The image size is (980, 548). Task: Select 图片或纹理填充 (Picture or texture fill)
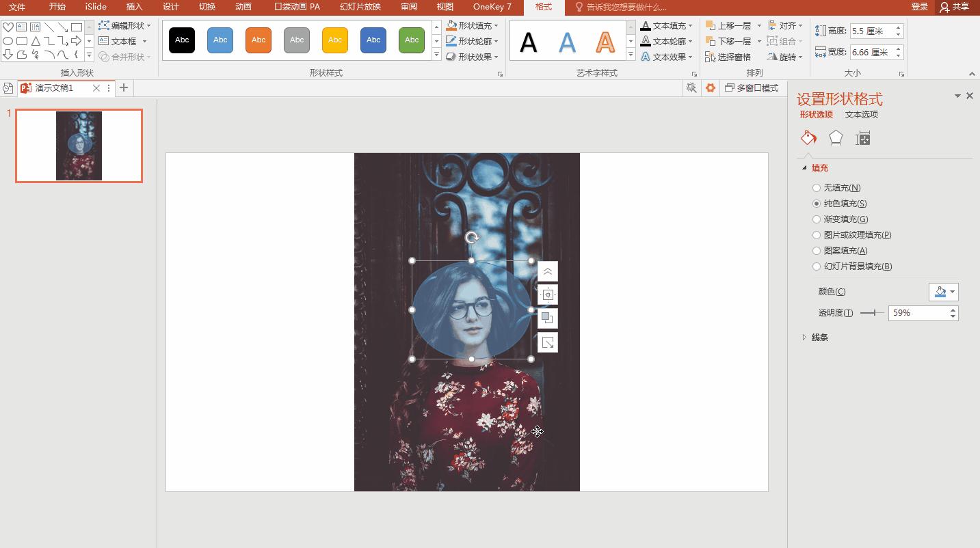pos(817,235)
